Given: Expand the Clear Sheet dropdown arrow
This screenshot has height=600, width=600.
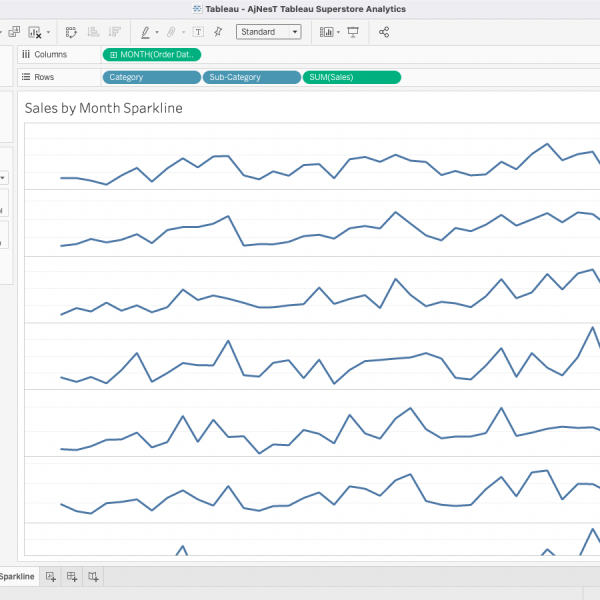Looking at the screenshot, I should click(x=48, y=32).
